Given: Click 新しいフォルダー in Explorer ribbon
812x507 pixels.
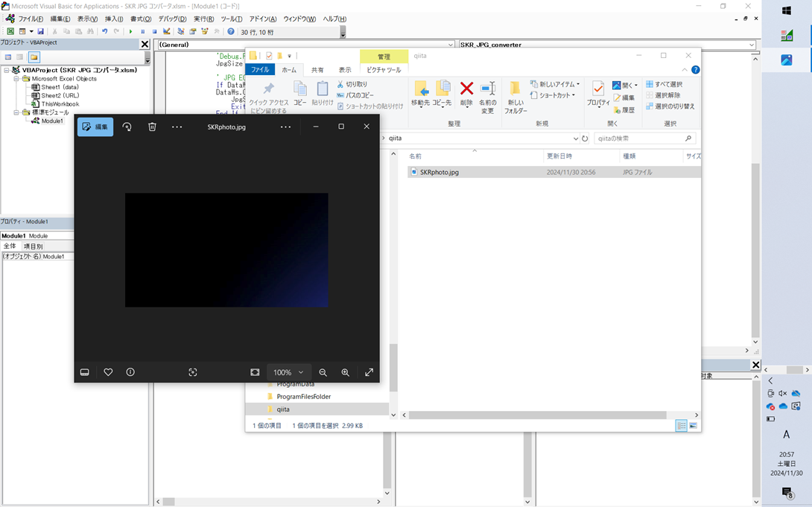Looking at the screenshot, I should [516, 98].
